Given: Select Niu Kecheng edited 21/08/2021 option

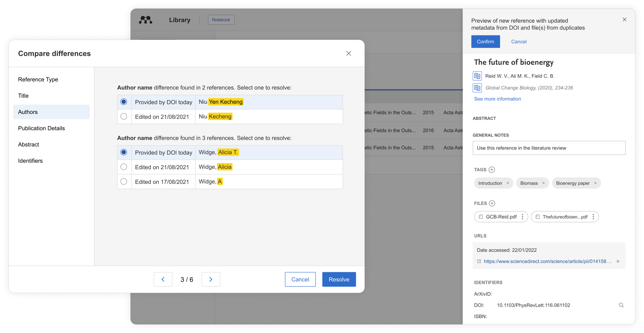Looking at the screenshot, I should [x=124, y=116].
